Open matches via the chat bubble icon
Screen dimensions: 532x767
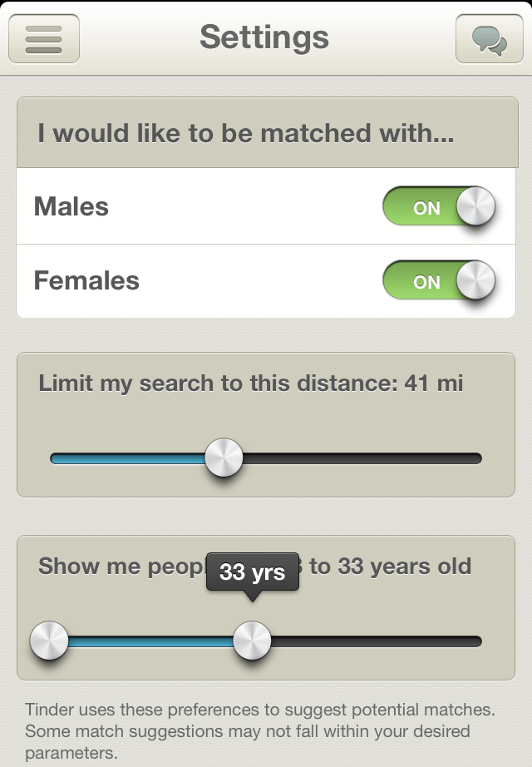[x=489, y=38]
